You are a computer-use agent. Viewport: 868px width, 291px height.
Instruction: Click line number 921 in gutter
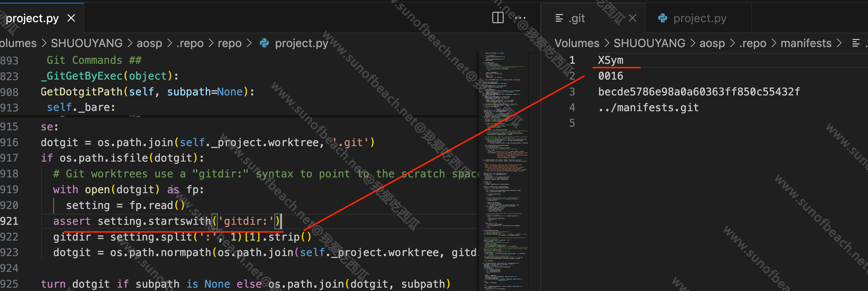coord(9,221)
